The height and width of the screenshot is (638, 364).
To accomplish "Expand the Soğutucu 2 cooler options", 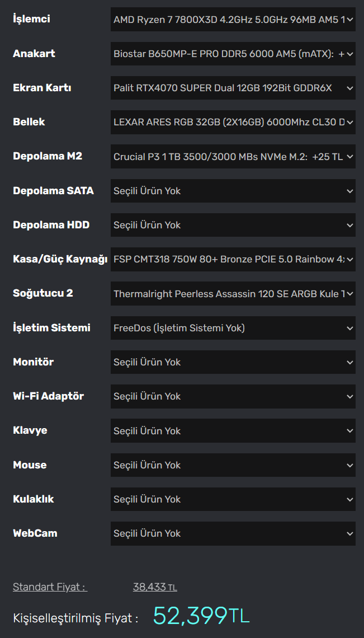I will [x=233, y=293].
